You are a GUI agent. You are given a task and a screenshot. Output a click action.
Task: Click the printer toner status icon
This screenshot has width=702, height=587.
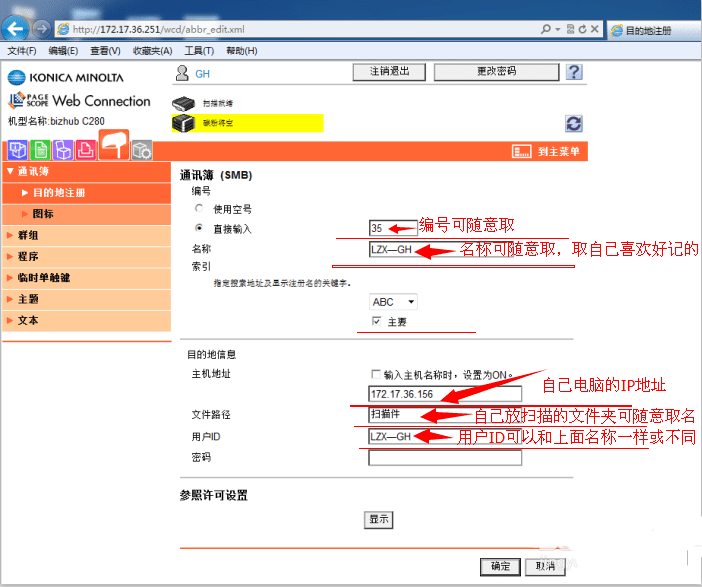[184, 123]
